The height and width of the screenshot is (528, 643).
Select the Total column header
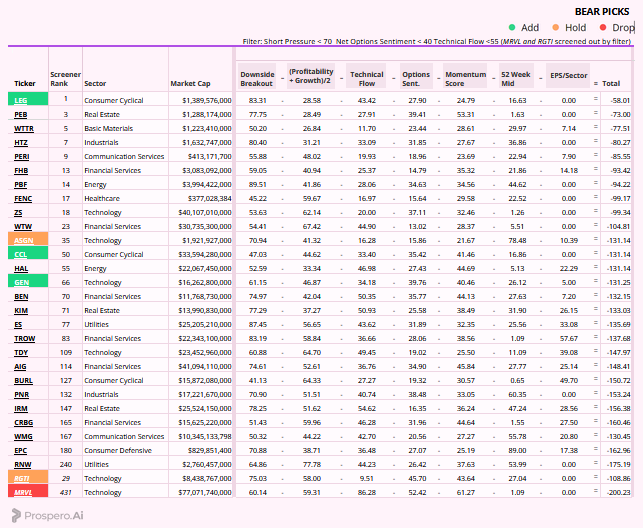pos(611,84)
